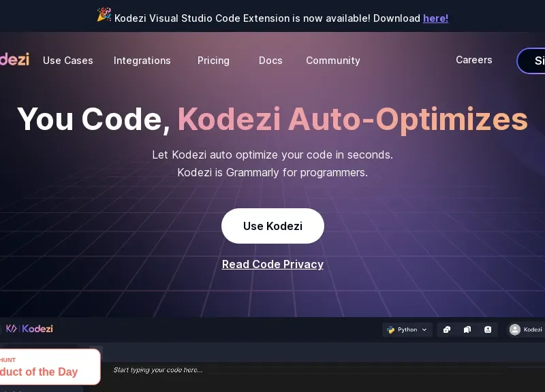The height and width of the screenshot is (392, 545).
Task: Click the bookmarks icon in editor toolbar
Action: pos(467,329)
